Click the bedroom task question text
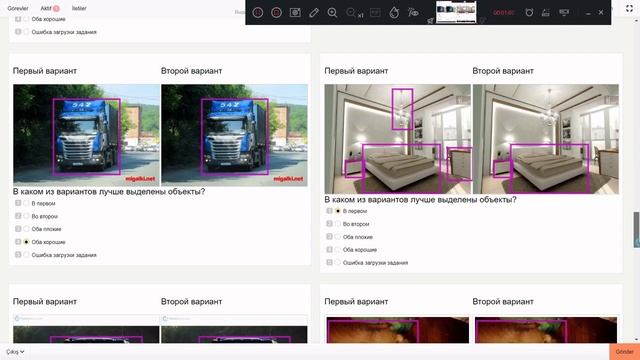Image resolution: width=640 pixels, height=360 pixels. pyautogui.click(x=420, y=200)
